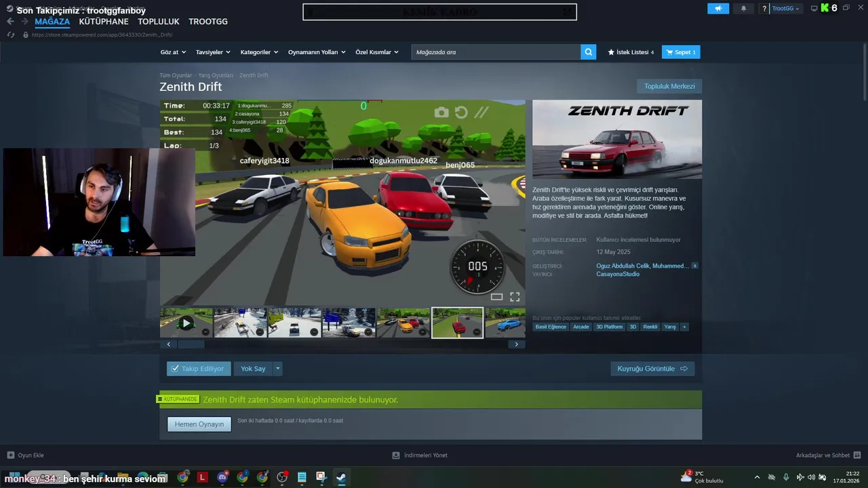Open the TrootGG account dropdown
Screen dimensions: 868x488
click(786, 9)
